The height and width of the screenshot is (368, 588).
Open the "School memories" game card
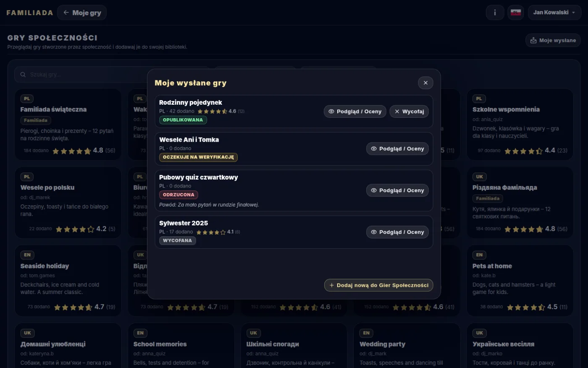pos(181,346)
